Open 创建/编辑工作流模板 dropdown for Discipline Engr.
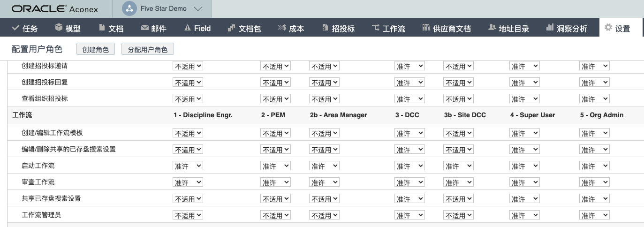 point(188,133)
